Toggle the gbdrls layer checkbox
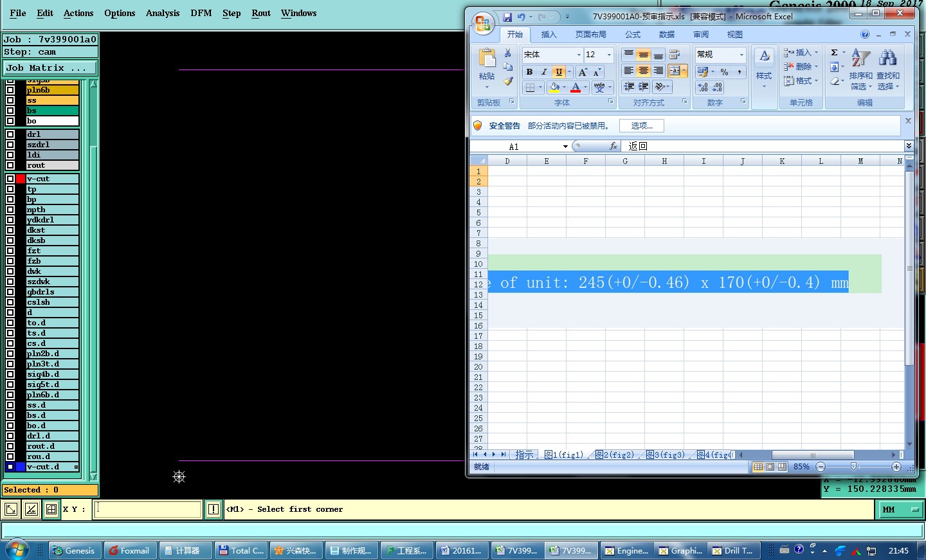Screen dimensions: 926x560 point(10,292)
